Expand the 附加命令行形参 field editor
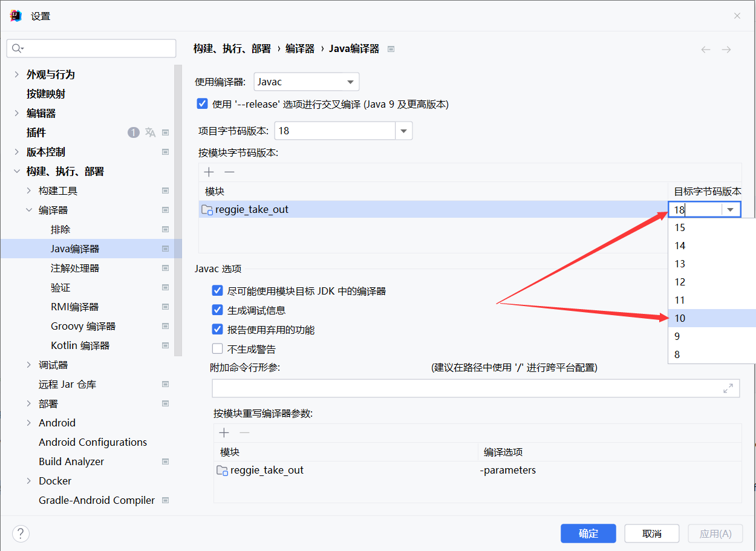 728,388
